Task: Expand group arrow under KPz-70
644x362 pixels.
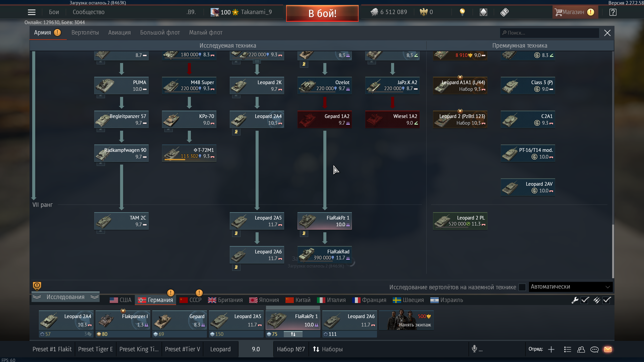Action: (x=168, y=130)
